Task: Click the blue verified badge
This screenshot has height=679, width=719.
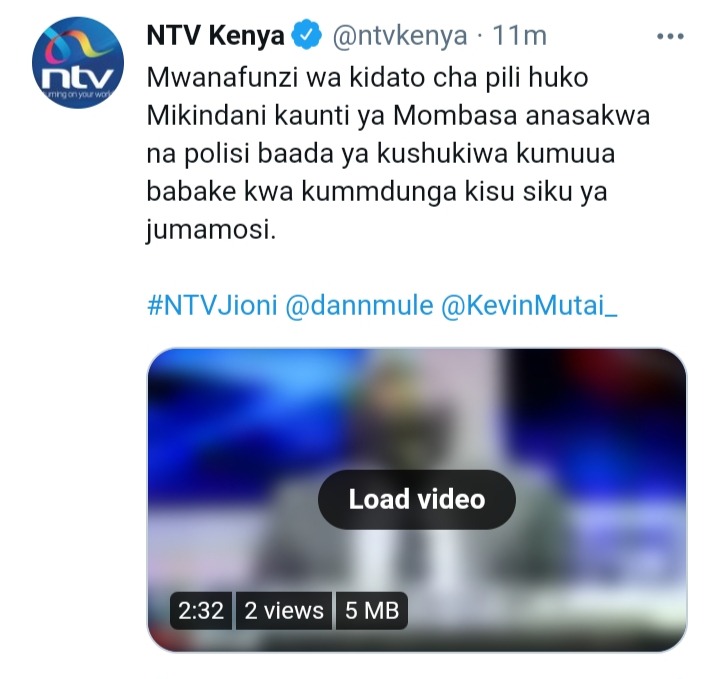Action: [x=306, y=36]
